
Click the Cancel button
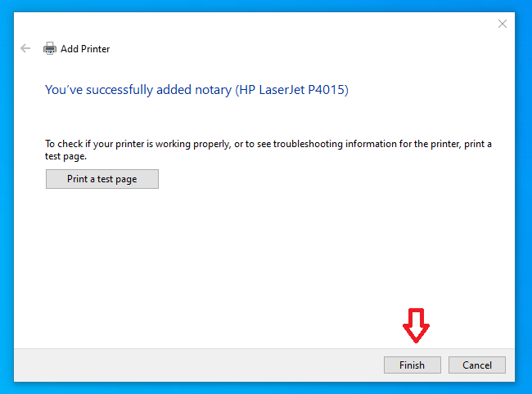(476, 365)
